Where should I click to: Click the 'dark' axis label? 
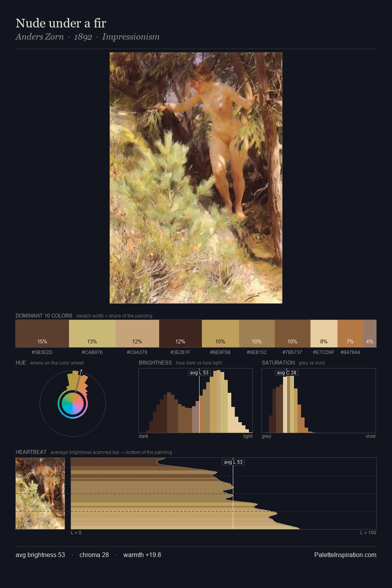[x=143, y=436]
